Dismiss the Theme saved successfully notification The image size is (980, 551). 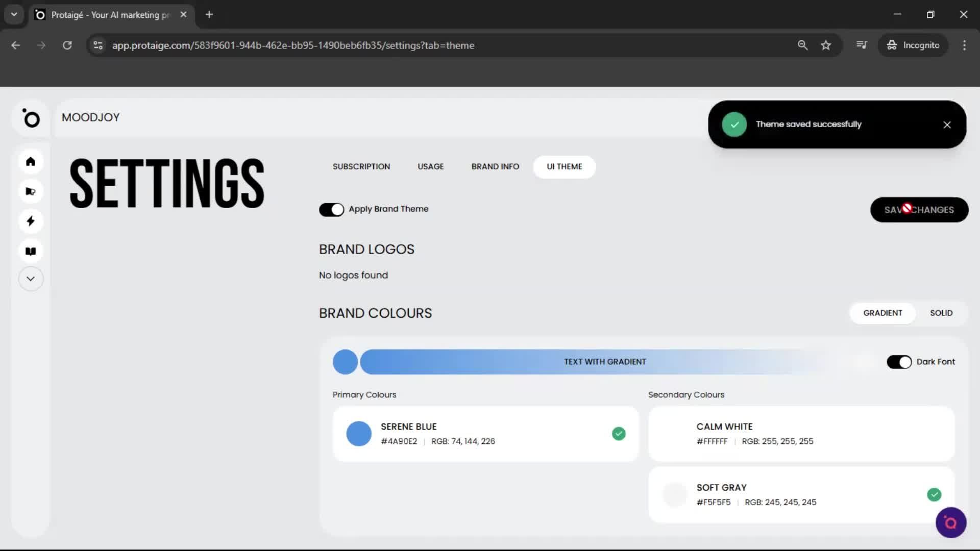tap(947, 124)
